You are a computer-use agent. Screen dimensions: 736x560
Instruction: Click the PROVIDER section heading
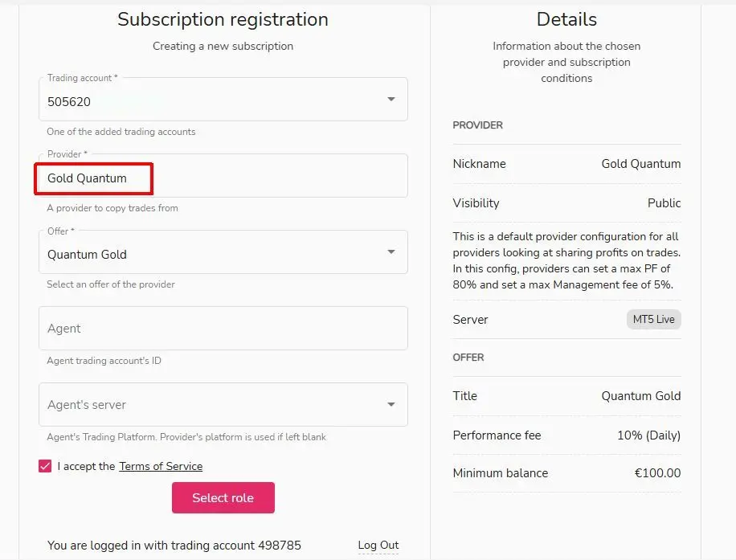[477, 125]
